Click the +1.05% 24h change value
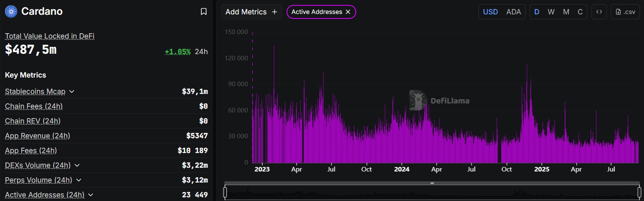This screenshot has height=201, width=644. pyautogui.click(x=177, y=52)
